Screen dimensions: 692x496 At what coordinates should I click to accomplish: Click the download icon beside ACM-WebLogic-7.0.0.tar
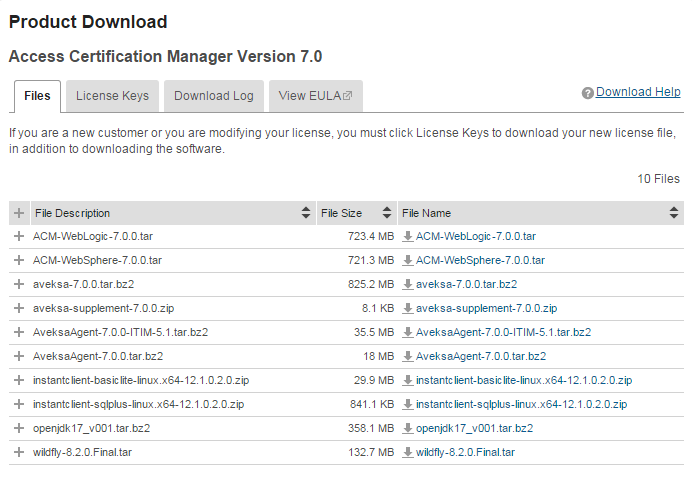tap(407, 237)
